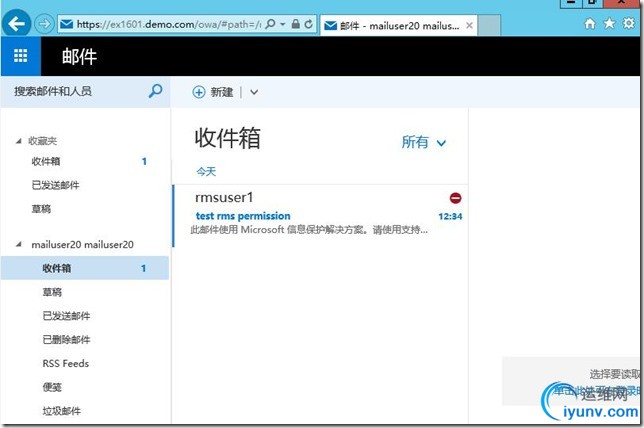Collapse the 收藏夹 favorites group

18,141
